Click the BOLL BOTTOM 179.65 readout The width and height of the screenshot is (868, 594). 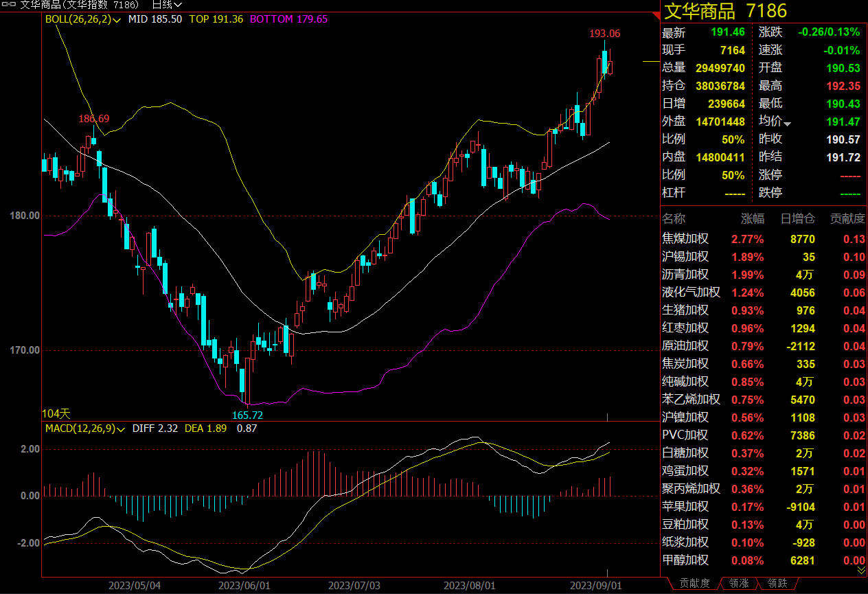coord(288,19)
